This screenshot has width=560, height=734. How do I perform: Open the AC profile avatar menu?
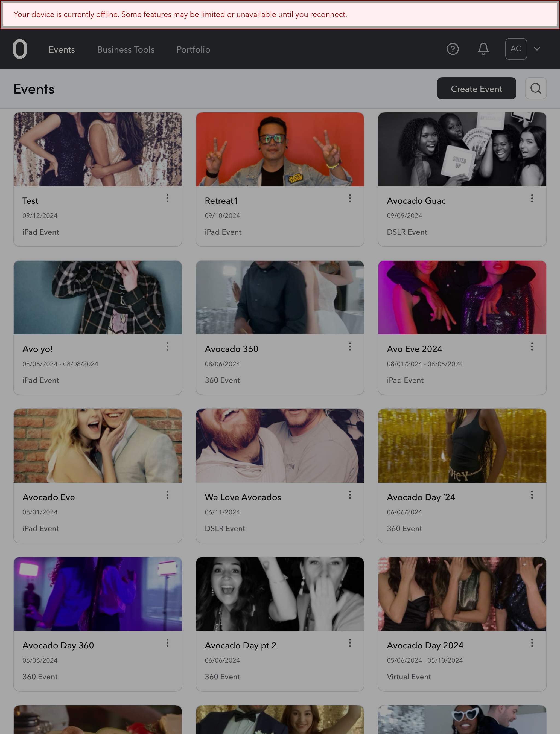pyautogui.click(x=516, y=49)
